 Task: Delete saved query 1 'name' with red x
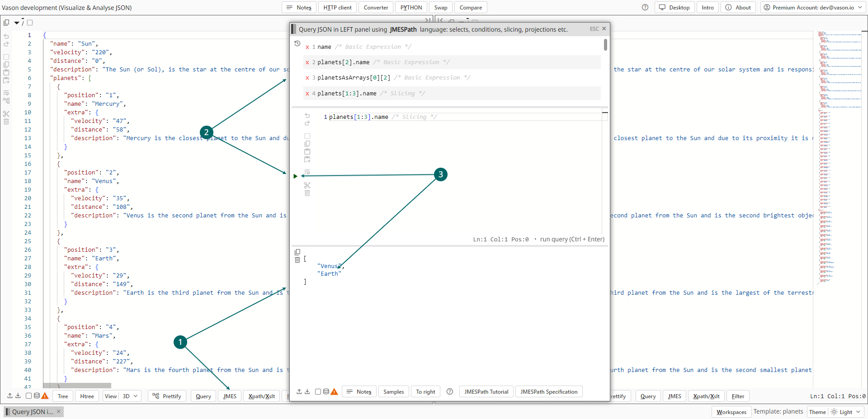click(x=307, y=47)
